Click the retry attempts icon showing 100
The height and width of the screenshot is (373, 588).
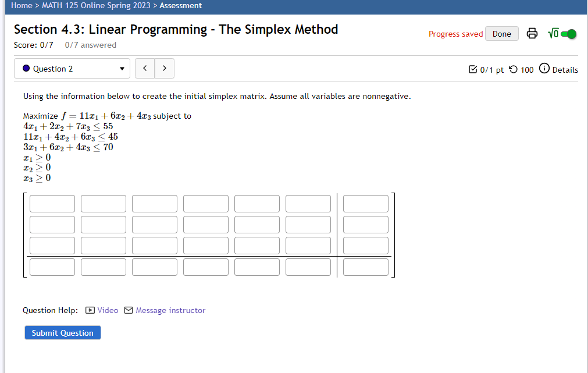coord(511,69)
